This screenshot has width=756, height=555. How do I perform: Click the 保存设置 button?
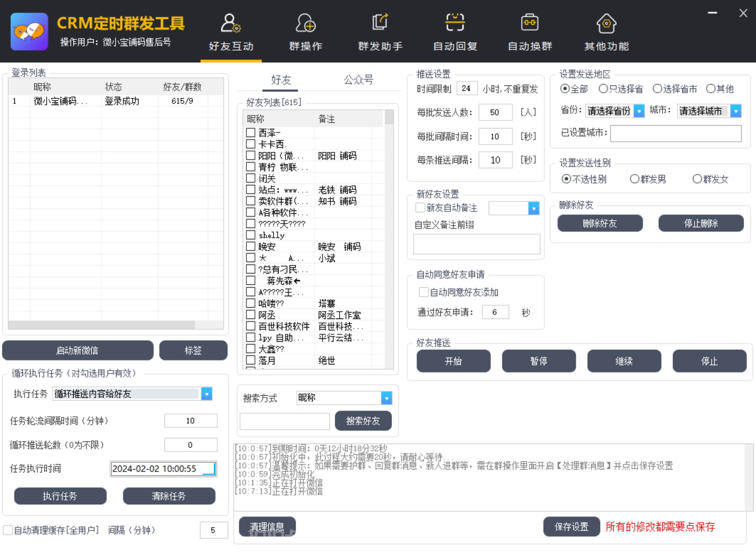[x=571, y=527]
